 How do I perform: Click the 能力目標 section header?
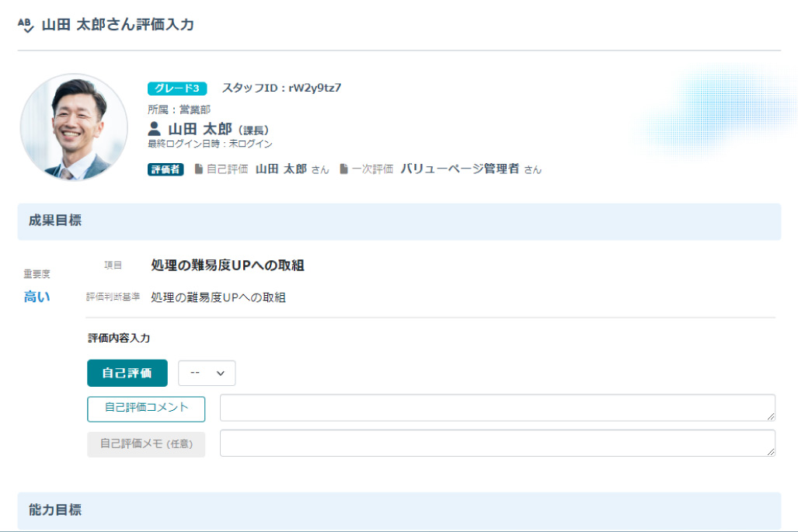pyautogui.click(x=399, y=510)
